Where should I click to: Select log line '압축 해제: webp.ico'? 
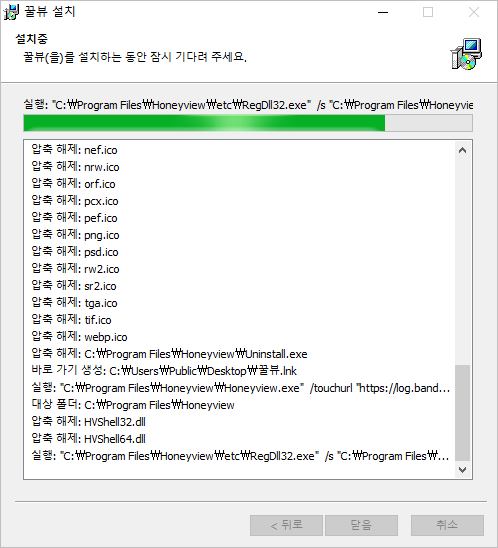pyautogui.click(x=79, y=337)
